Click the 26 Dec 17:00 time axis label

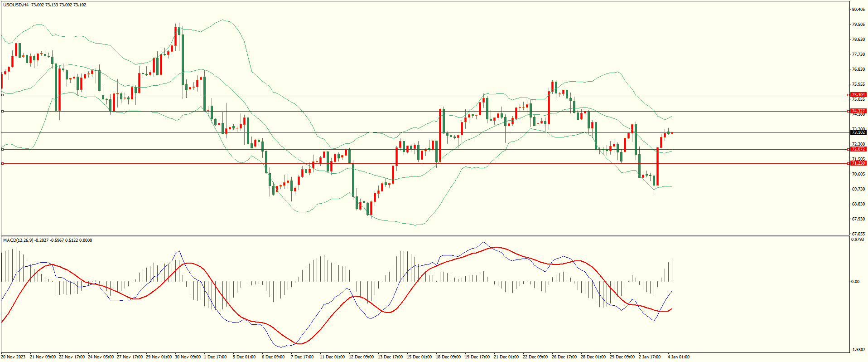[564, 357]
